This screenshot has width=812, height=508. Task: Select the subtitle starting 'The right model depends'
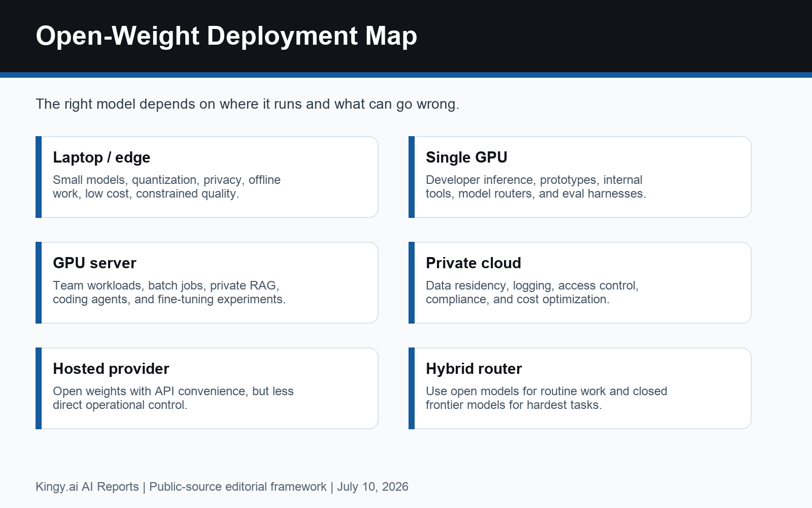pos(247,104)
